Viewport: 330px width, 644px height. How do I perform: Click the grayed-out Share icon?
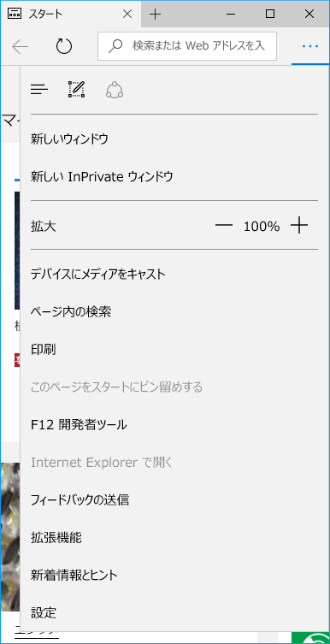115,89
